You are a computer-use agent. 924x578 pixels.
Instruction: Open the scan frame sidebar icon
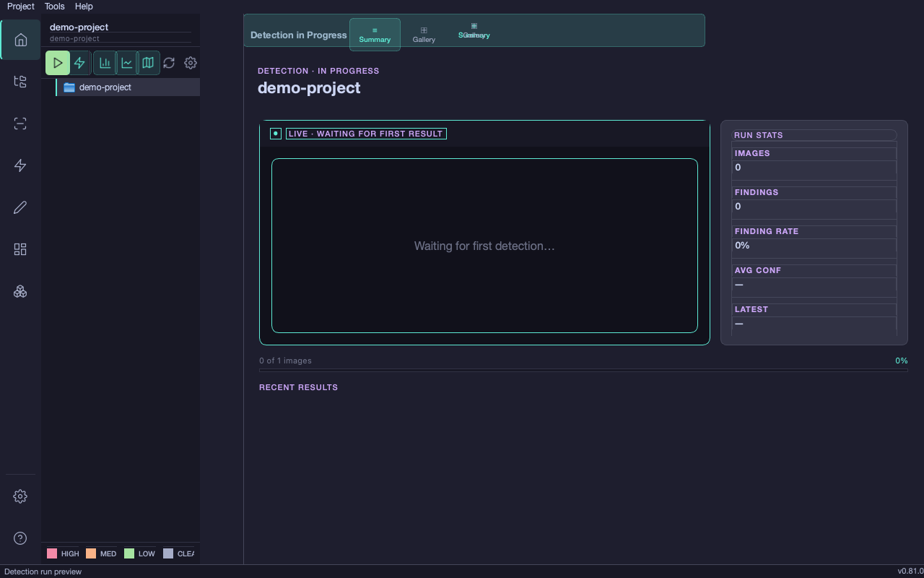click(20, 124)
